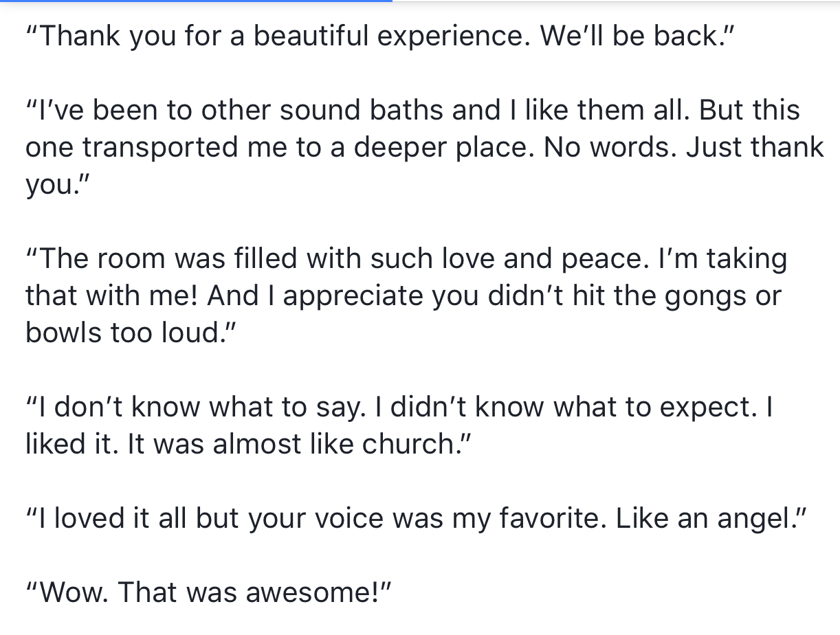This screenshot has width=840, height=635.
Task: Click the quote "Wow. That was awesome!"
Action: tap(208, 592)
